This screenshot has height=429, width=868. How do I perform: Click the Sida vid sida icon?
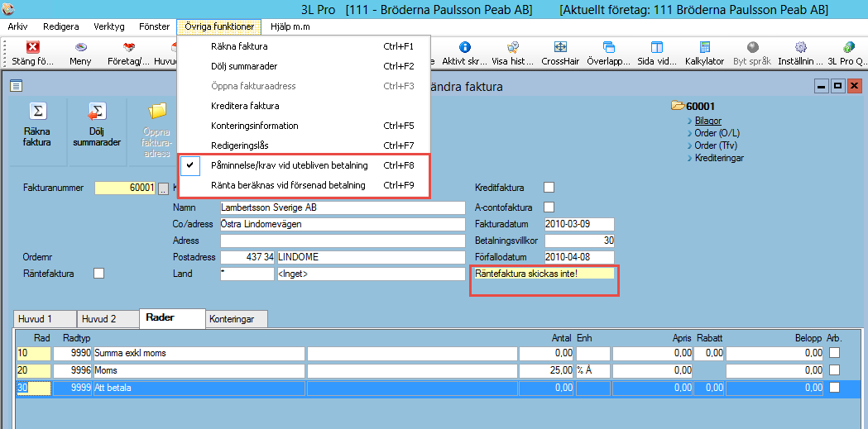[x=657, y=48]
